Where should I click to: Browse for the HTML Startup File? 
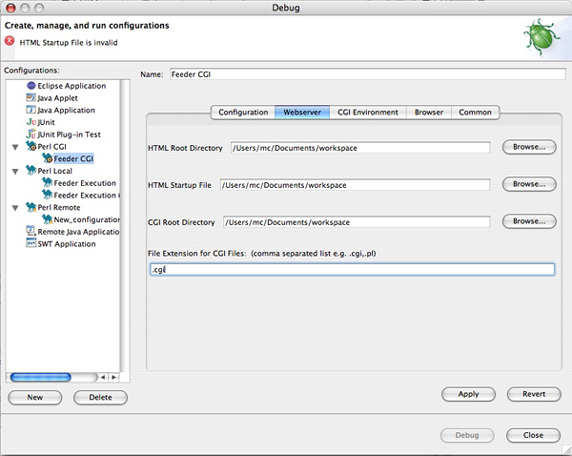click(x=529, y=184)
